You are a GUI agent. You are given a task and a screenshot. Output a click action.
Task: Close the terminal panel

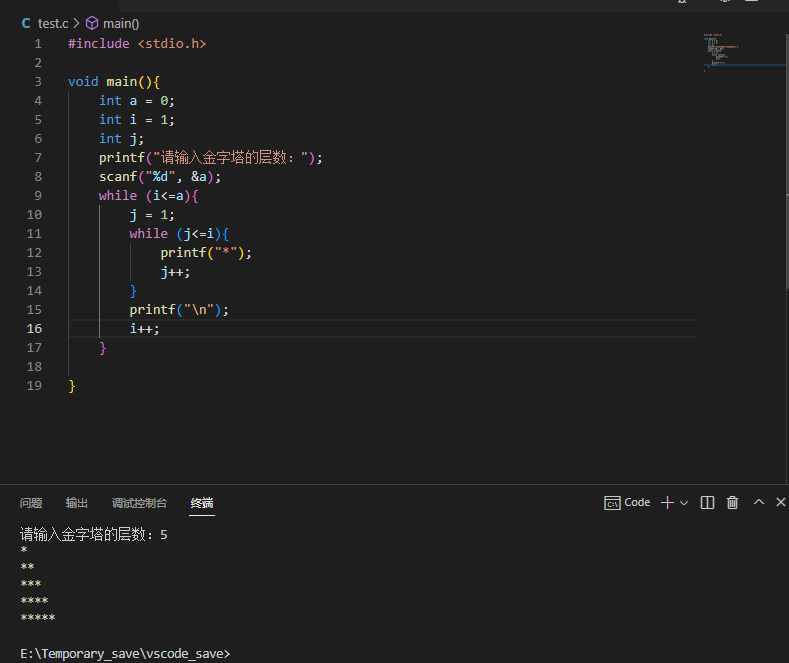[x=780, y=502]
